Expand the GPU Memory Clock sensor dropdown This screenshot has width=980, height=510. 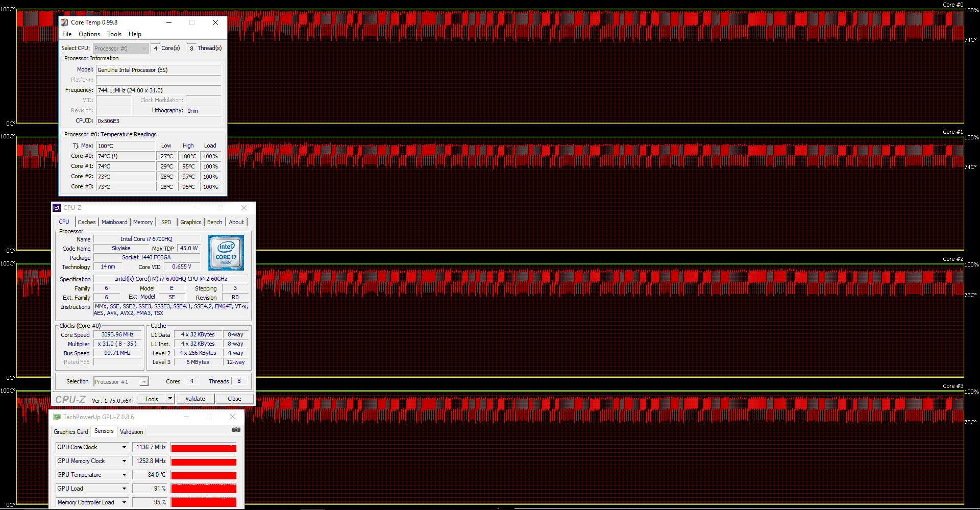point(124,461)
